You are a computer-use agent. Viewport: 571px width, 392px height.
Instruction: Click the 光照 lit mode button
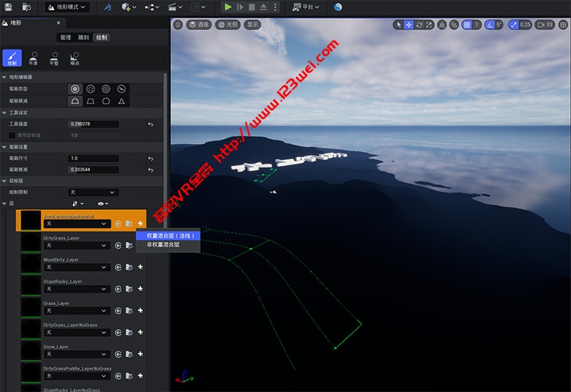coord(229,25)
